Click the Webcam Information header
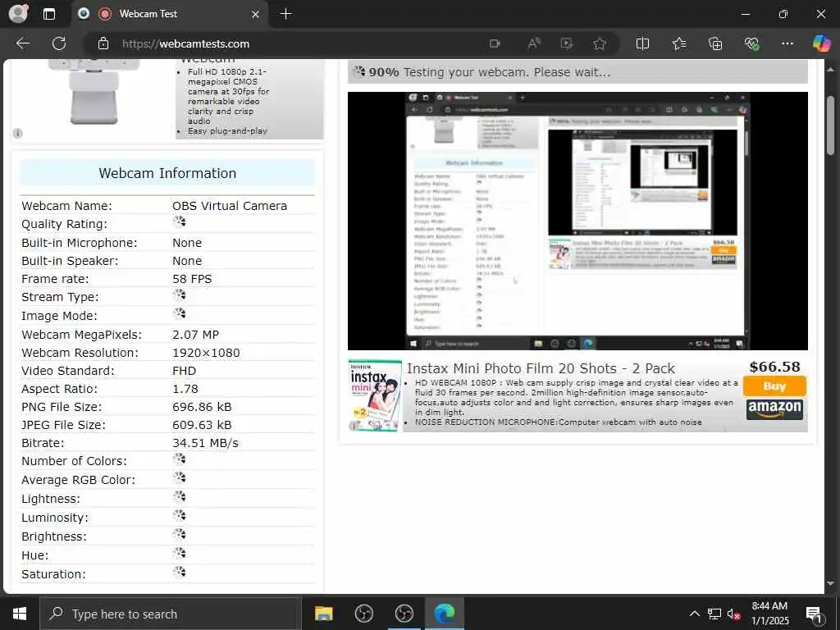This screenshot has height=630, width=840. coord(167,174)
